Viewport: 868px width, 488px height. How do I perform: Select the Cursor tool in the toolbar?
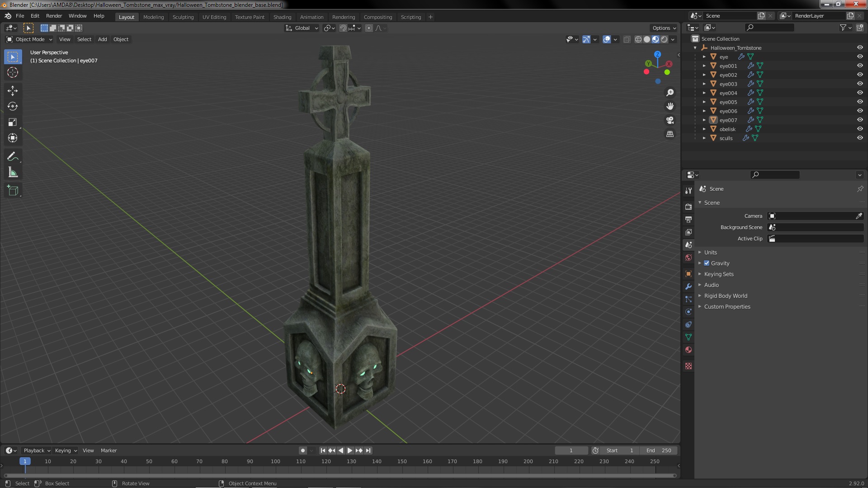click(x=13, y=72)
